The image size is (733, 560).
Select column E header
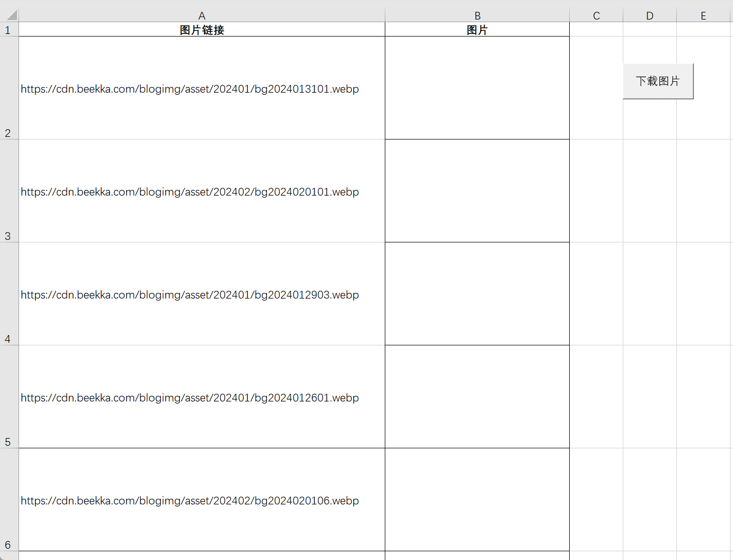(704, 15)
